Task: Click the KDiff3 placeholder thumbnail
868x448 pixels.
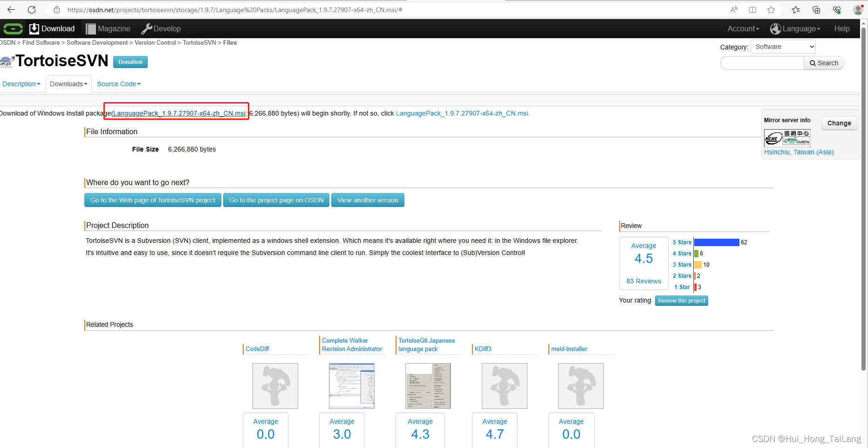Action: pyautogui.click(x=504, y=386)
